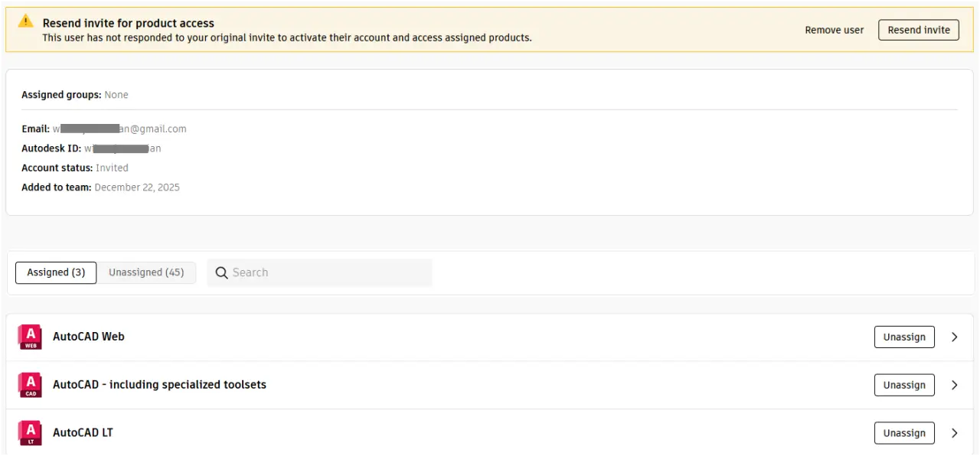
Task: Click the magnifier icon in search box
Action: pyautogui.click(x=222, y=273)
